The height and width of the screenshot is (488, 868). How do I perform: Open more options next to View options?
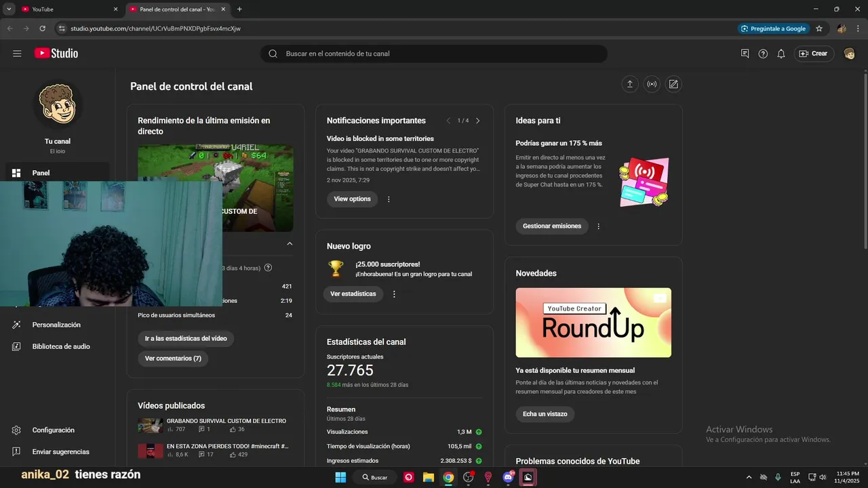click(x=389, y=199)
